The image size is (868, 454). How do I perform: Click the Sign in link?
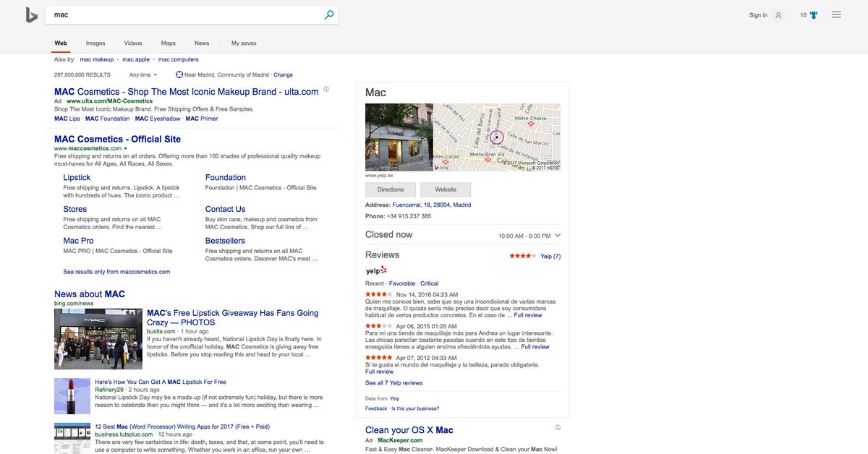(758, 15)
